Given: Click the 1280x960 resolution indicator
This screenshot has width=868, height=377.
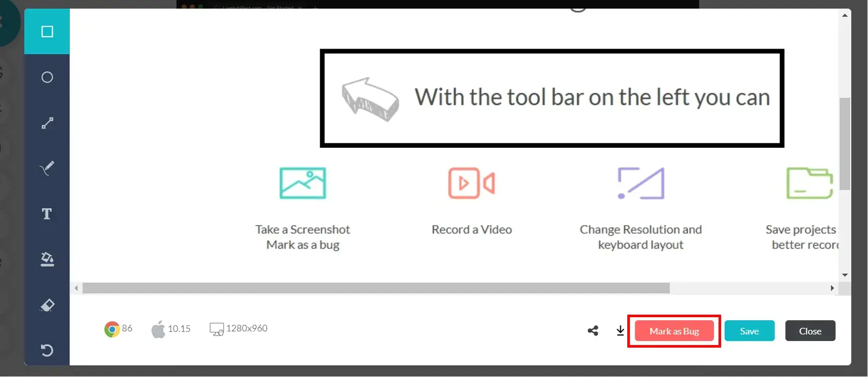Looking at the screenshot, I should pyautogui.click(x=239, y=329).
